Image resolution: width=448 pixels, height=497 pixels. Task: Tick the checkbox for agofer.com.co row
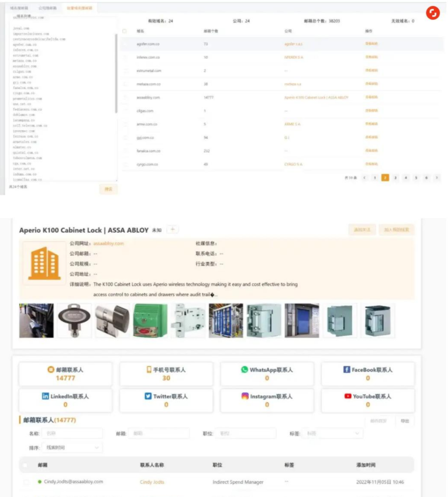click(x=126, y=44)
